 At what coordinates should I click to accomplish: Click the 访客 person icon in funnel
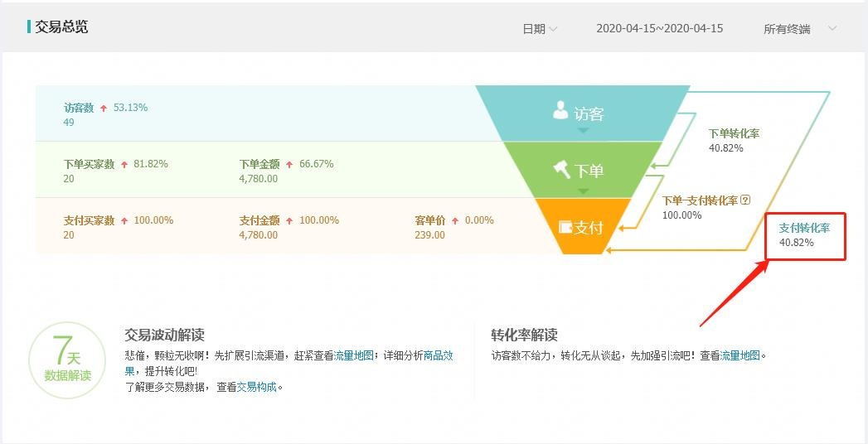tap(560, 110)
